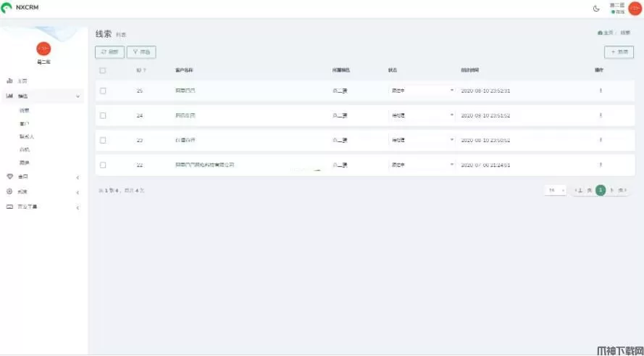The height and width of the screenshot is (356, 644).
Task: Open the page size dropdown in pagination
Action: tap(556, 190)
